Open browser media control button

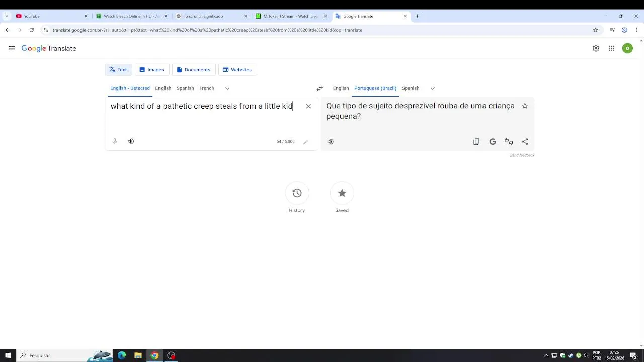click(612, 30)
